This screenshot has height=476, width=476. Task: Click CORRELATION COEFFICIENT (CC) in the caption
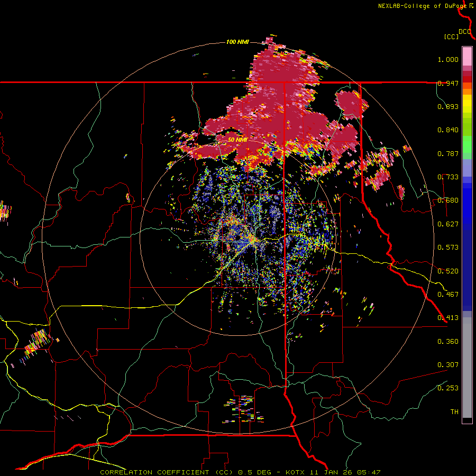168,472
